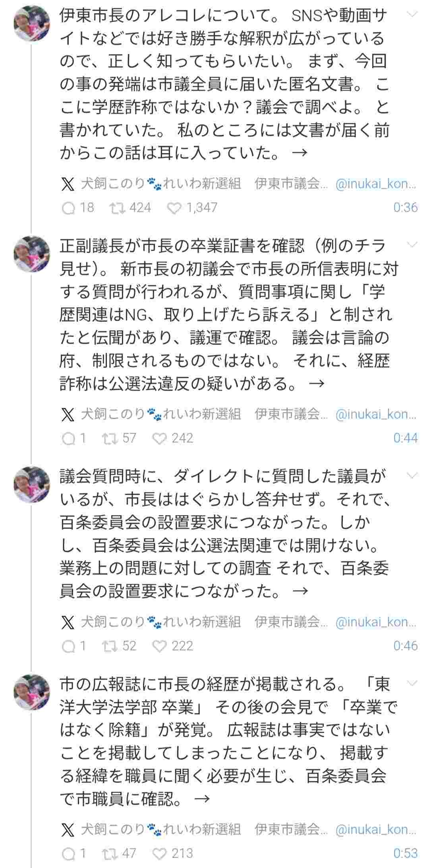The image size is (429, 868).
Task: Open reply on the 0:44 tweet
Action: point(69,438)
